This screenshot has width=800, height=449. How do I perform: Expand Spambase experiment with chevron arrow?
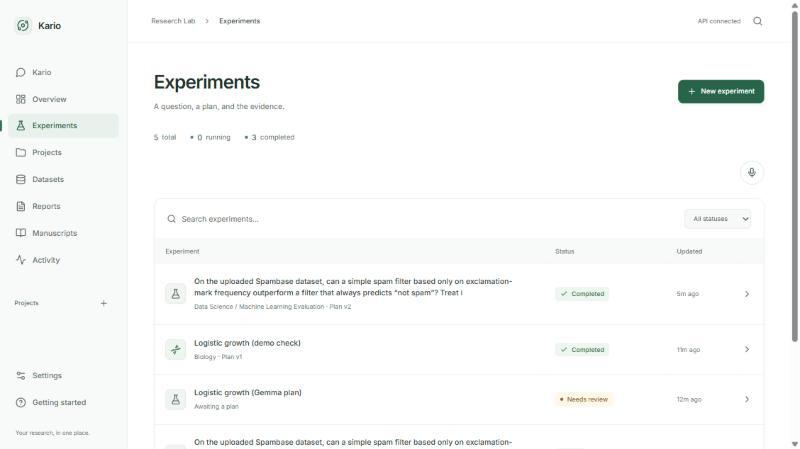point(746,294)
